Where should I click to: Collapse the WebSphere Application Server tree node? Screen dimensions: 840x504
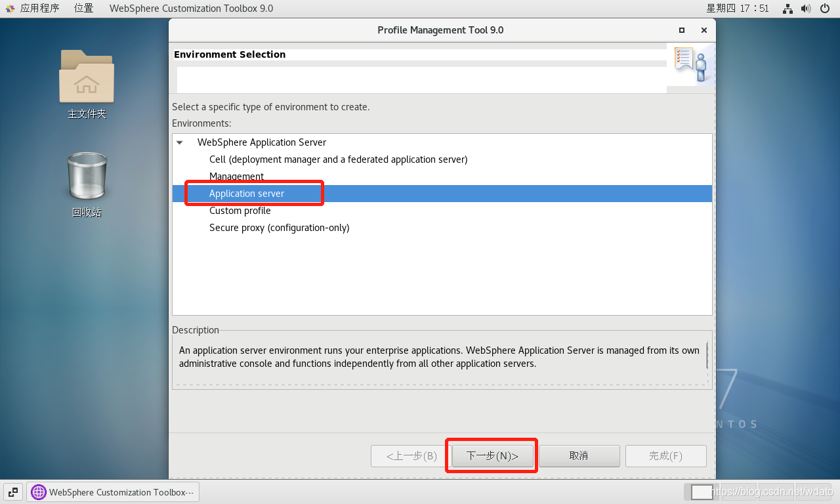coord(180,142)
